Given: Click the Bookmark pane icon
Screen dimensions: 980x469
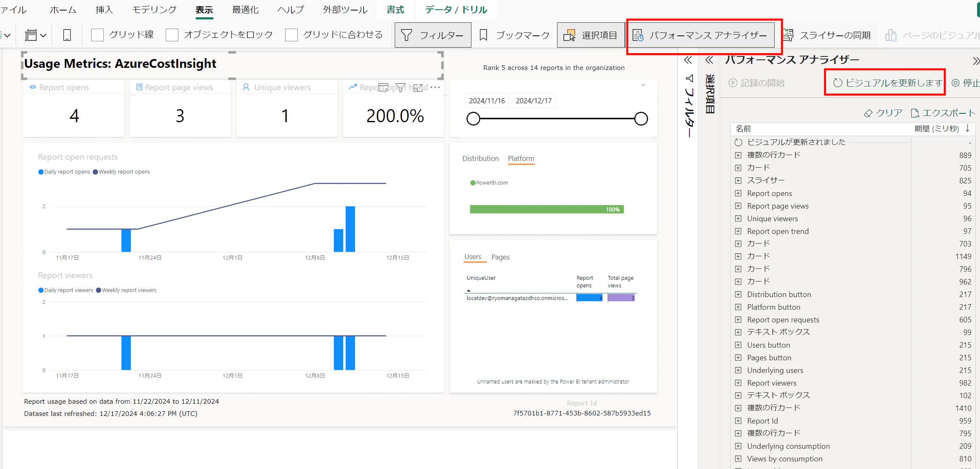Looking at the screenshot, I should pyautogui.click(x=484, y=35).
